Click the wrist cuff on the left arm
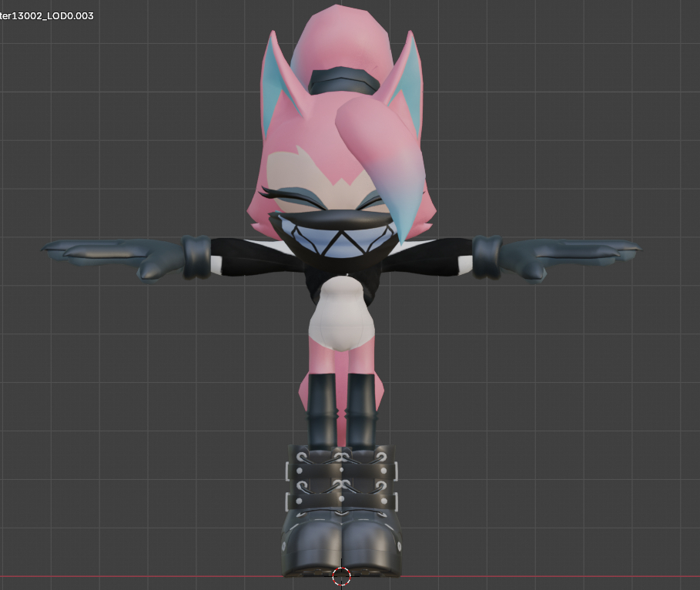Screen dimensions: 700x590 [197, 257]
